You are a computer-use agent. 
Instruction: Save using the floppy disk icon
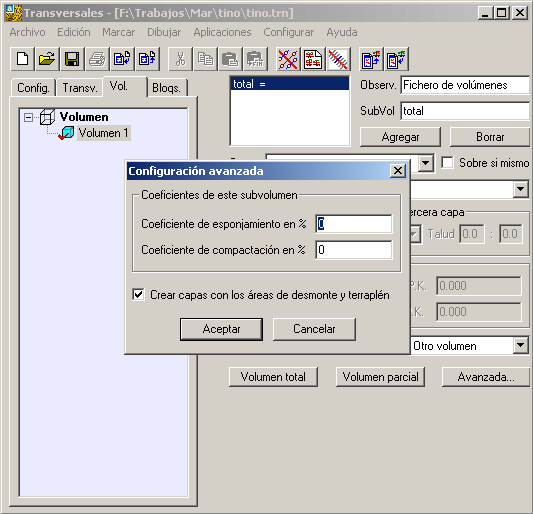(72, 59)
